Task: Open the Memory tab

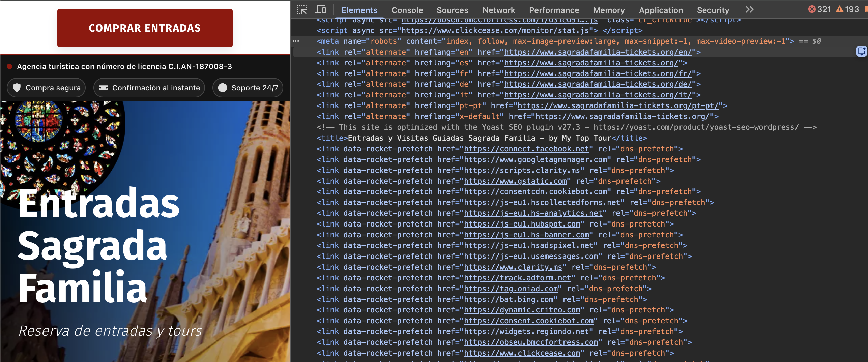Action: click(609, 10)
